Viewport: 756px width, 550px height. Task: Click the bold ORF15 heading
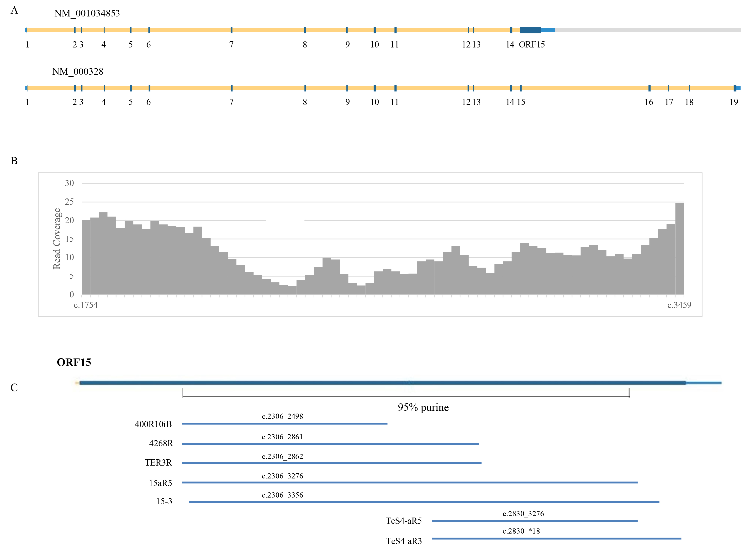tap(74, 363)
